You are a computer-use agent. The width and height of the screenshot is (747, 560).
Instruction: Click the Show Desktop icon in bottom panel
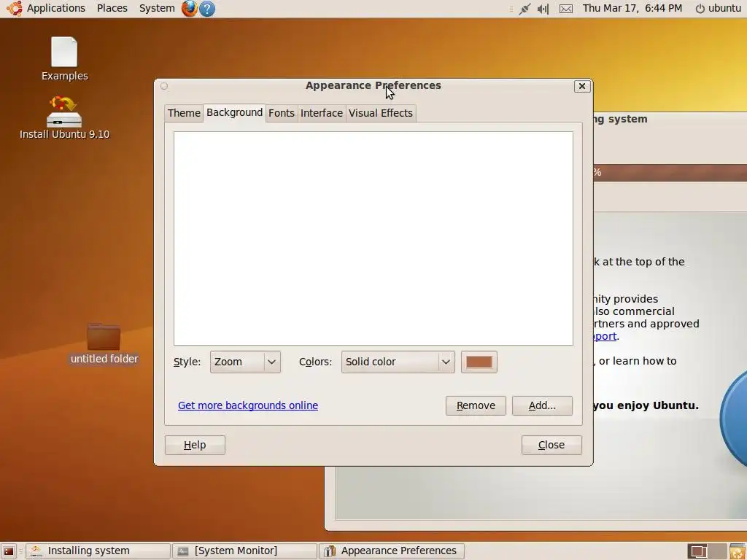[9, 551]
